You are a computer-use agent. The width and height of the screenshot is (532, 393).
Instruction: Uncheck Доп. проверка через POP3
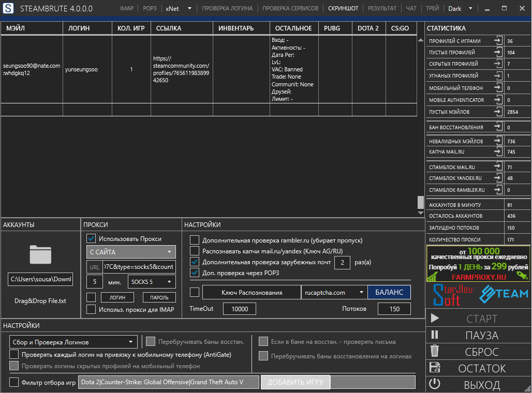(195, 272)
